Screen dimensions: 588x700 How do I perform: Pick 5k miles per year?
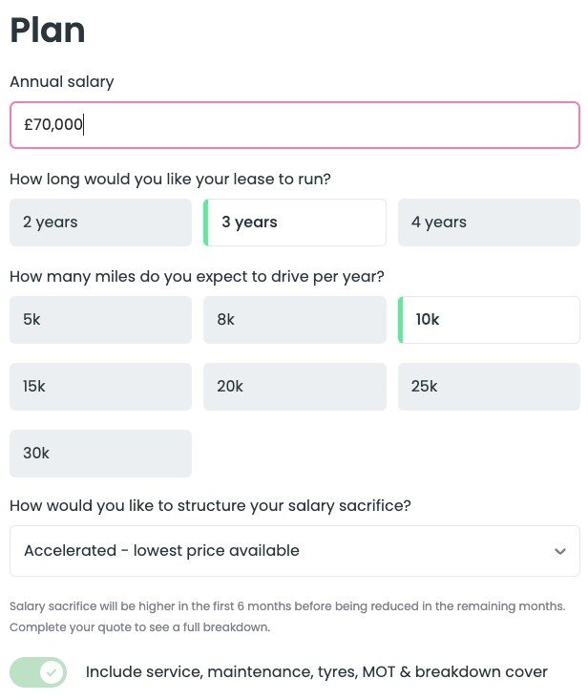(100, 320)
